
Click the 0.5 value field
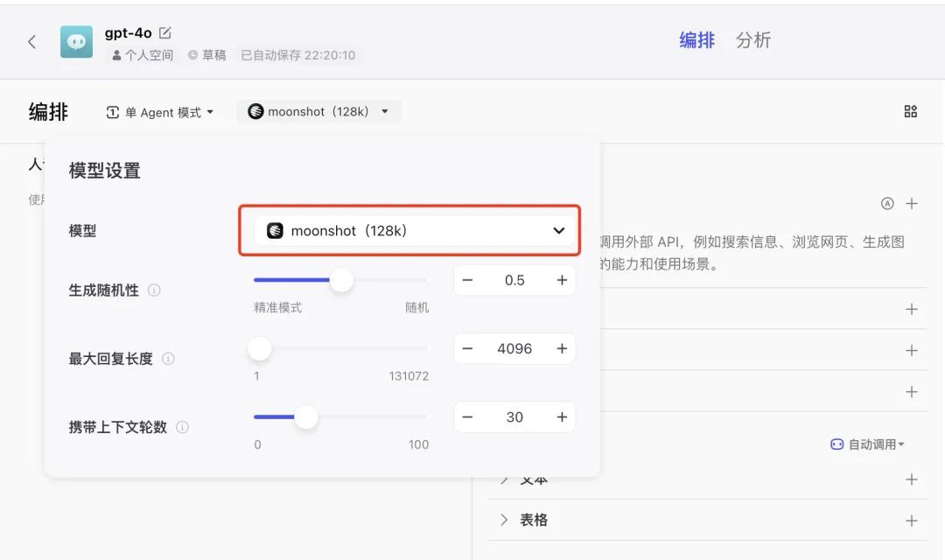click(514, 280)
